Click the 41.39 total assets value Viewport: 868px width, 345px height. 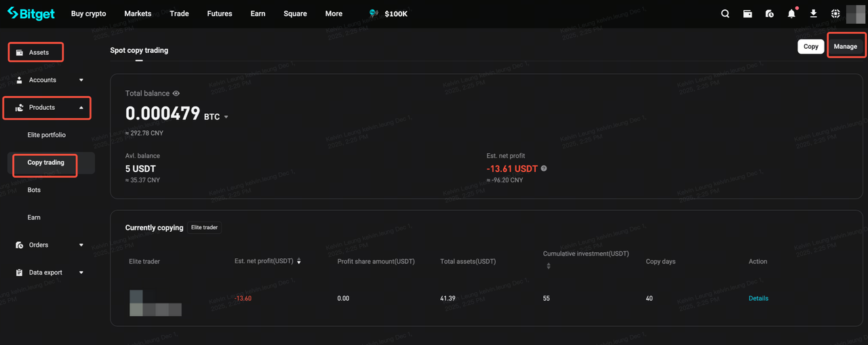point(448,298)
